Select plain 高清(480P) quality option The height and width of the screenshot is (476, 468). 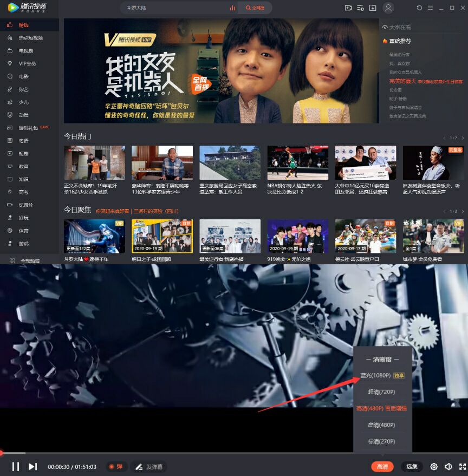(381, 425)
